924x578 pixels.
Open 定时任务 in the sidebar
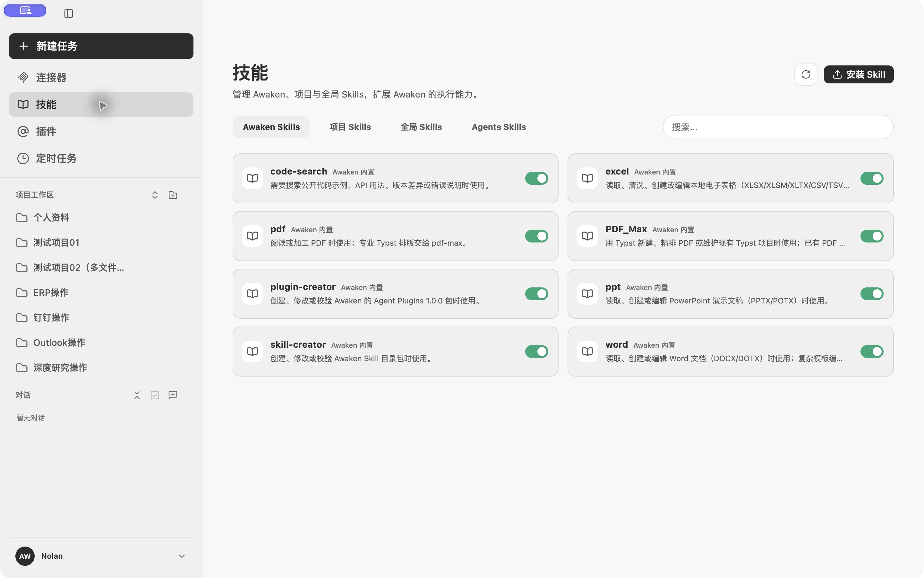tap(101, 158)
